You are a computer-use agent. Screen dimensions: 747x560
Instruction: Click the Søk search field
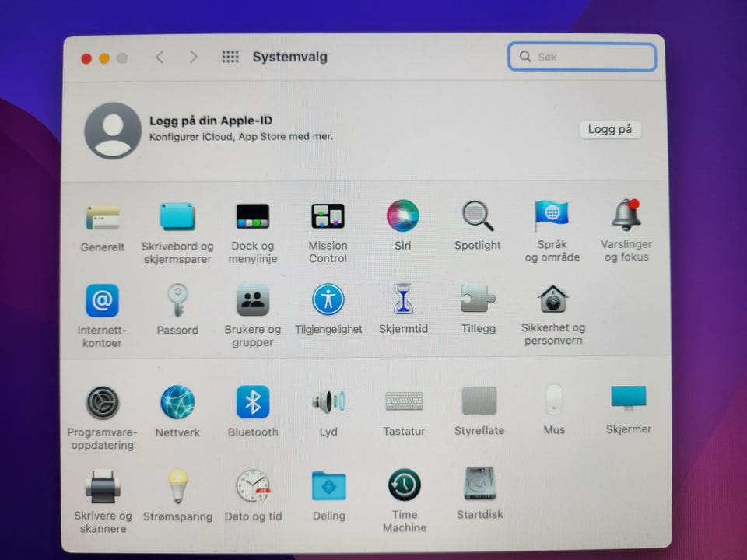point(582,57)
